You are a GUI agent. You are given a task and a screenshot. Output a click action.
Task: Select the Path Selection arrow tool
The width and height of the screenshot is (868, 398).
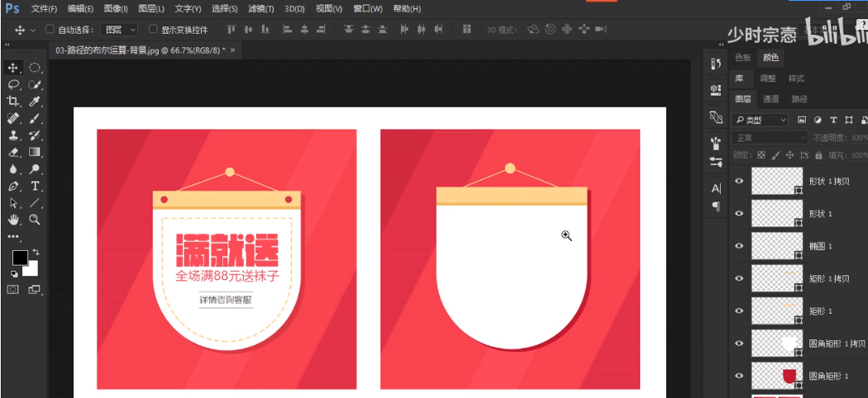(12, 203)
